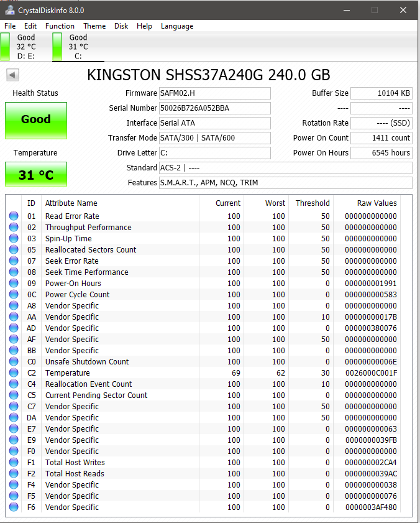Click raw value 0000003AF480 in F6 row
Screen dimensions: 420x523
pos(371,507)
